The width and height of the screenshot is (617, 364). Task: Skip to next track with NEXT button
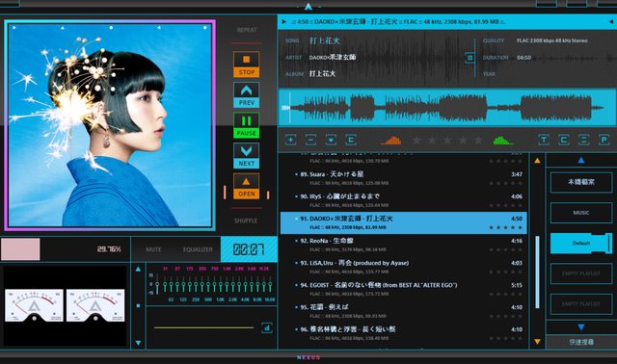point(247,156)
